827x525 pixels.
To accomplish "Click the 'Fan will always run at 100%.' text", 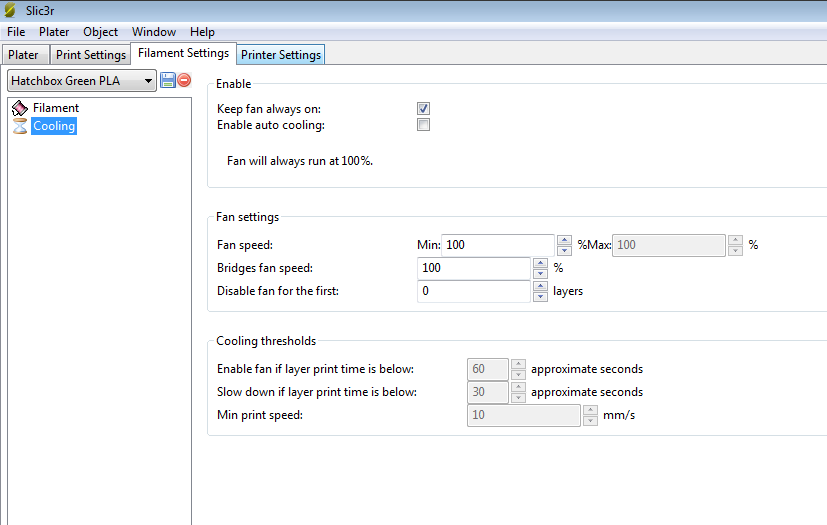I will point(300,161).
